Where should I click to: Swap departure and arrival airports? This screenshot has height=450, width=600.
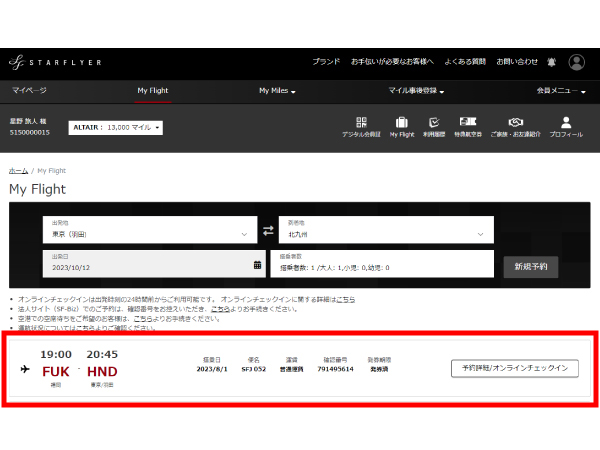[x=268, y=232]
